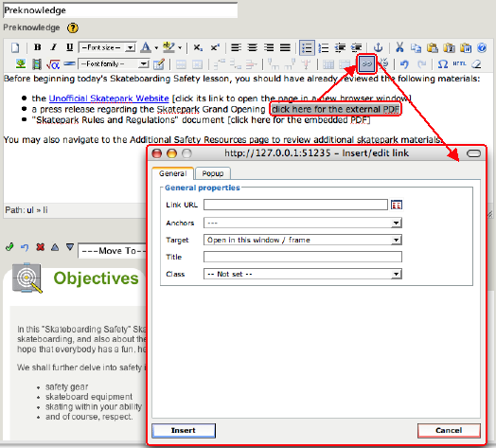Insert a math formula with the square-root icon

point(53,64)
